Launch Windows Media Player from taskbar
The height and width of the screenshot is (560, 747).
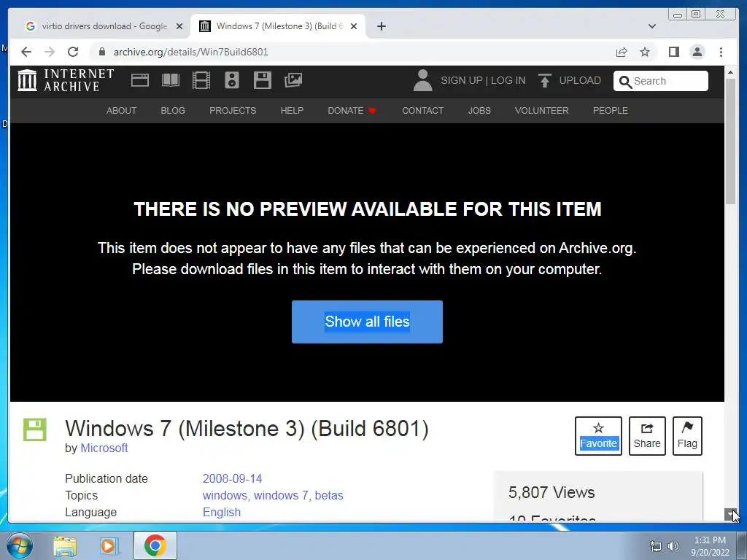point(109,545)
